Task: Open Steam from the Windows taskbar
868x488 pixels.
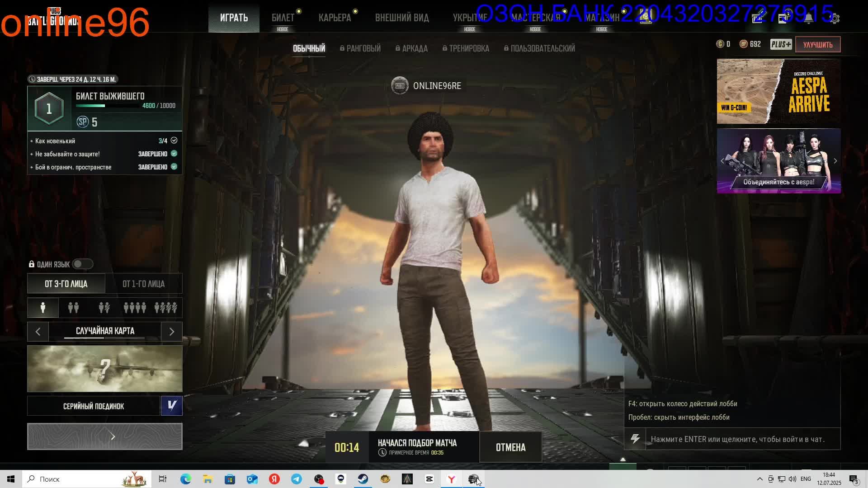Action: click(x=363, y=479)
